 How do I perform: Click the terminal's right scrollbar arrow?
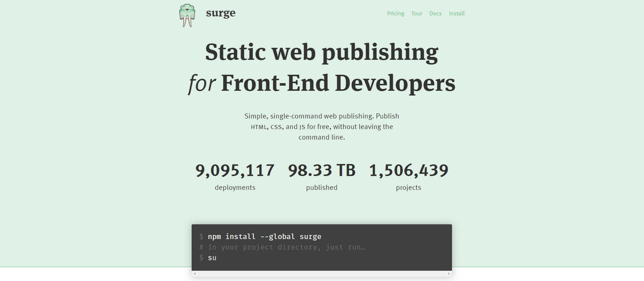click(x=449, y=273)
